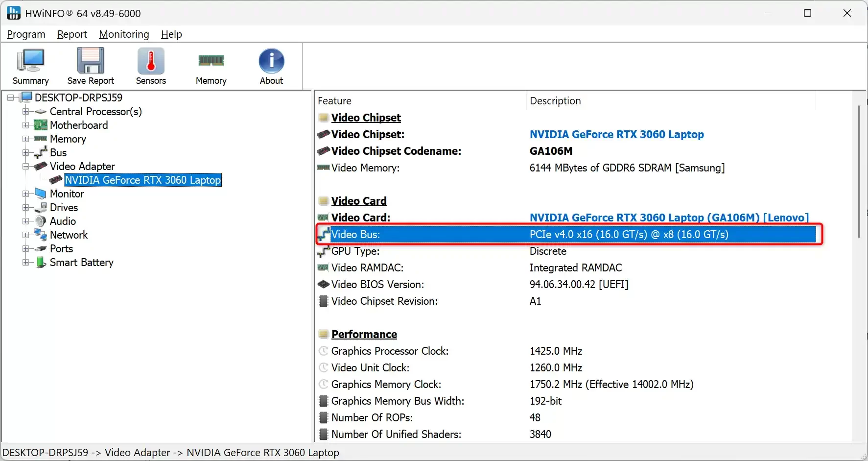The image size is (868, 461).
Task: Click the Monitor tree icon
Action: pyautogui.click(x=41, y=194)
